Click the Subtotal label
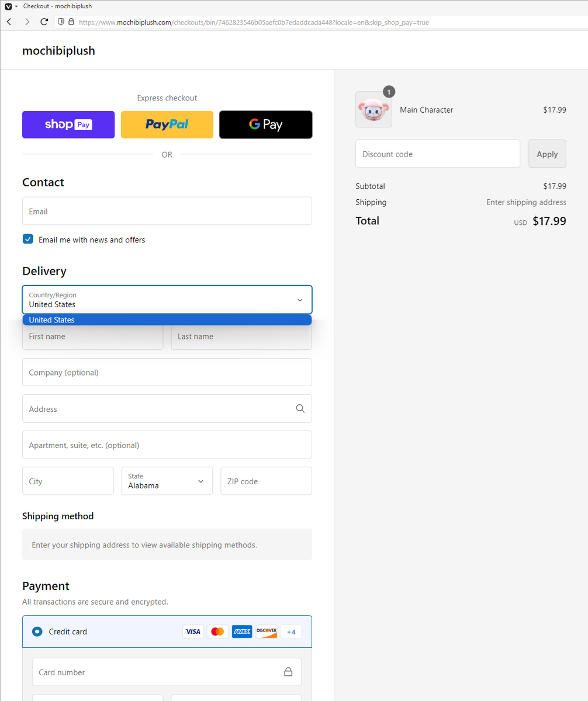Screen dimensions: 588x701 pos(370,186)
